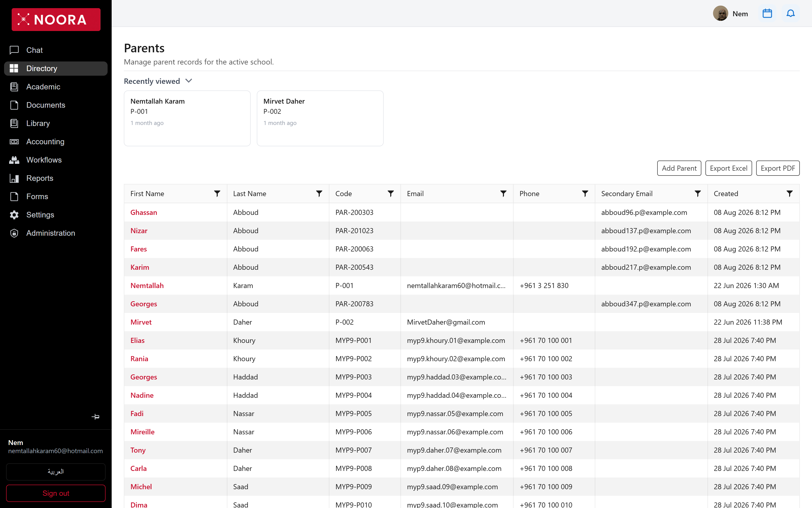Click code cell MYP9-P005
This screenshot has height=508, width=812.
tap(354, 414)
